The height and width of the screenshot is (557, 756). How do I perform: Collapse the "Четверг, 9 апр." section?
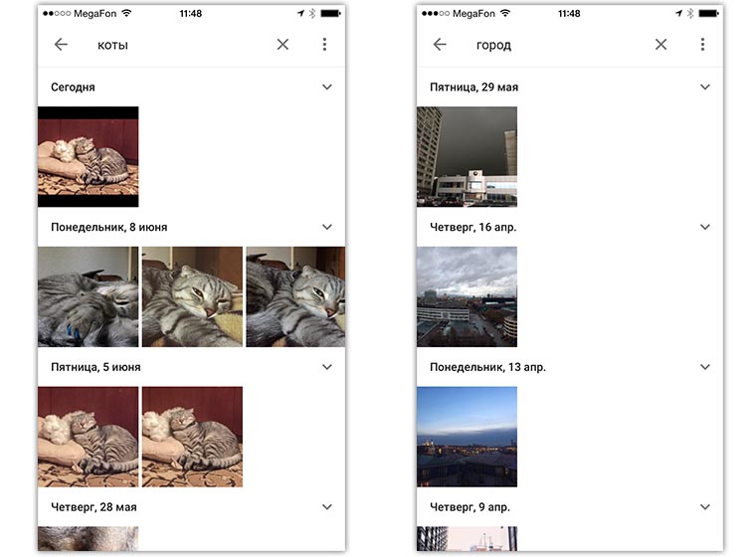(705, 507)
